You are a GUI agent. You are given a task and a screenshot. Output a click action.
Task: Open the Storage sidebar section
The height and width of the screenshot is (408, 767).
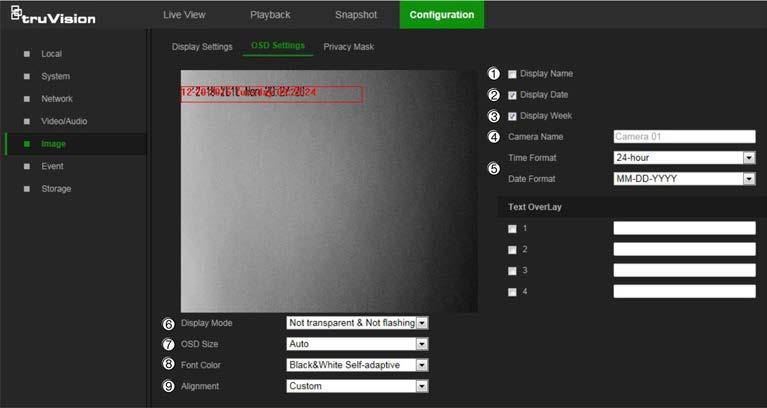point(56,189)
